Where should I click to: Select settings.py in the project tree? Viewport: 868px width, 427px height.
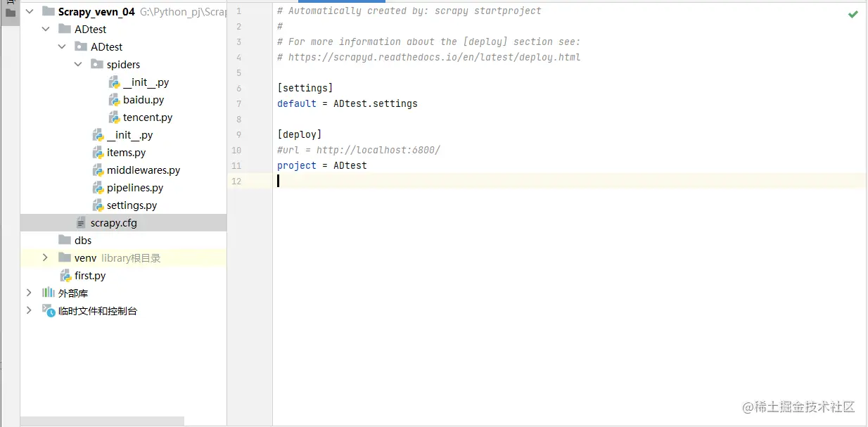click(132, 205)
